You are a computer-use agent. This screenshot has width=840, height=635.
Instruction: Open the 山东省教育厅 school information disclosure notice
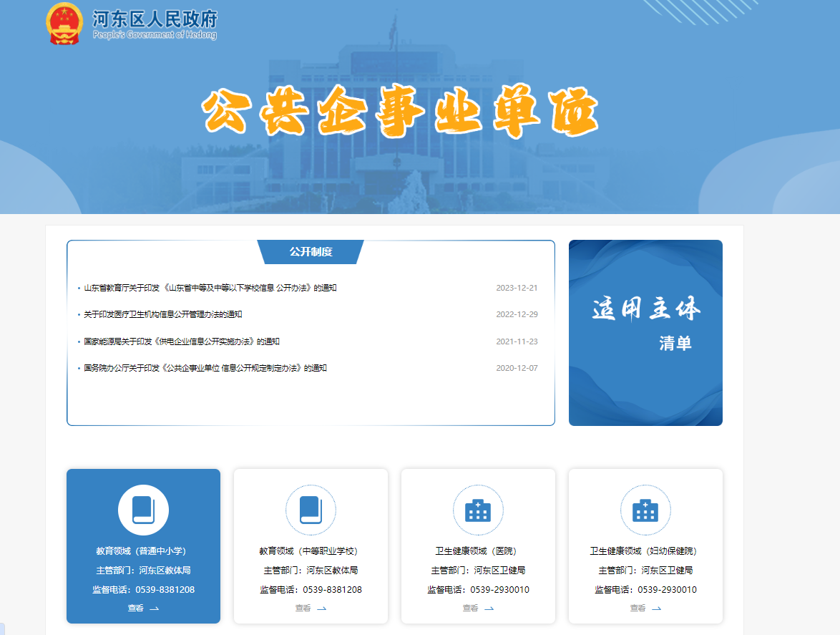(x=210, y=288)
